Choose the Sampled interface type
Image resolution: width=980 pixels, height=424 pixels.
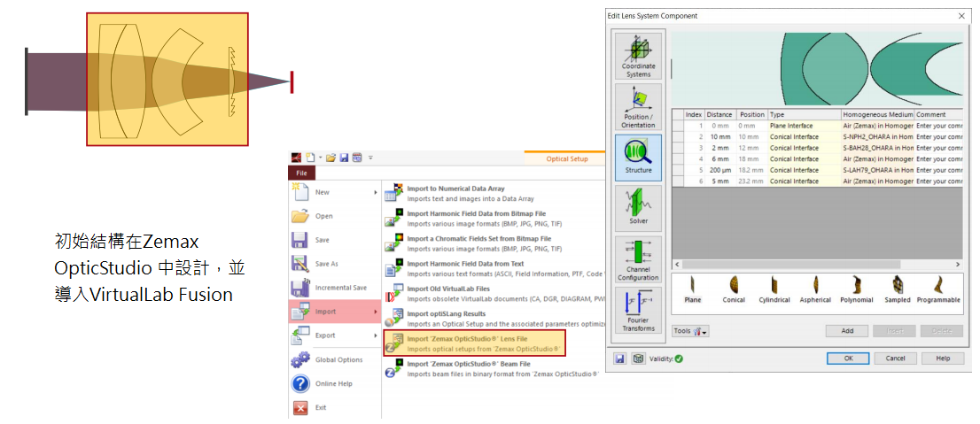click(898, 290)
